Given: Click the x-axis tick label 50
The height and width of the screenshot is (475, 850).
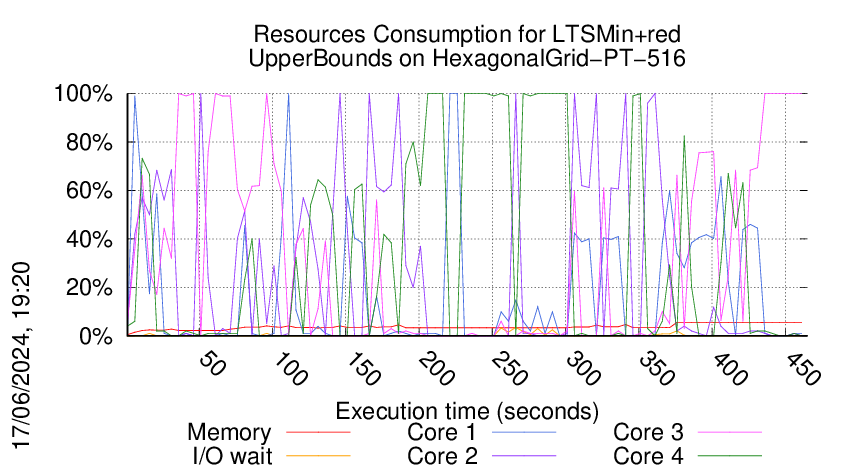Looking at the screenshot, I should (x=211, y=364).
